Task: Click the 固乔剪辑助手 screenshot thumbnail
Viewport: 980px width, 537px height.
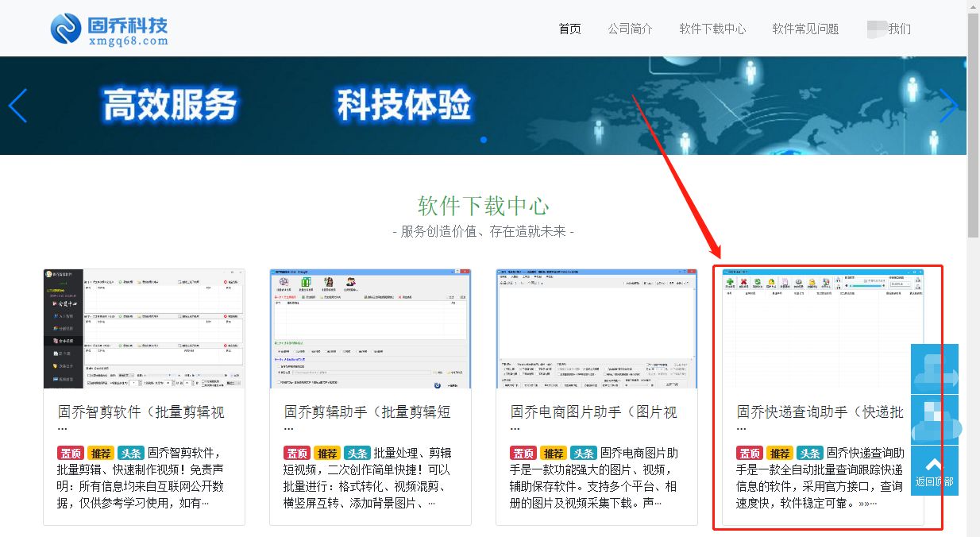Action: click(x=370, y=328)
